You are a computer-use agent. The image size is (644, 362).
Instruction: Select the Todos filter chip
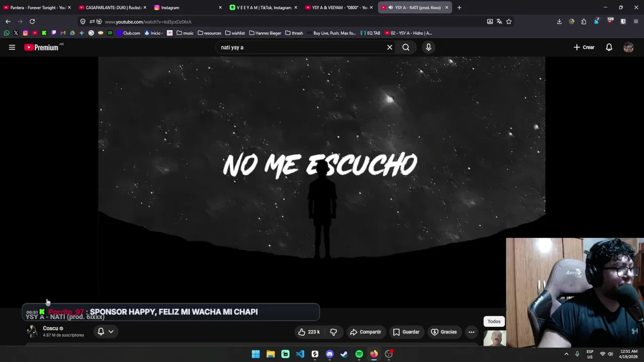(x=494, y=321)
